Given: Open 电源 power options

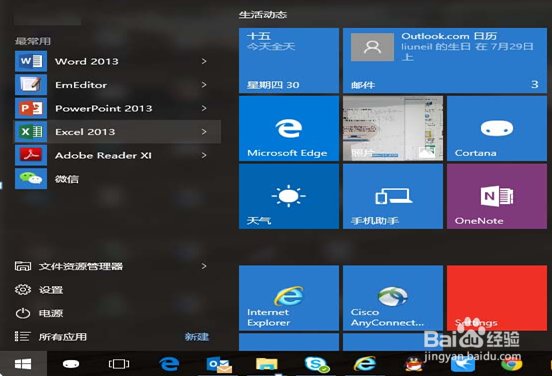Looking at the screenshot, I should (x=39, y=313).
